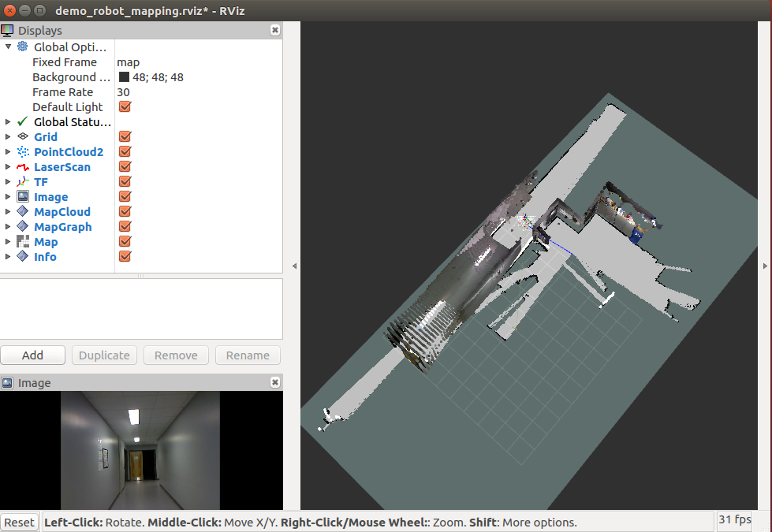Select the TF axes icon
772x532 pixels.
23,182
